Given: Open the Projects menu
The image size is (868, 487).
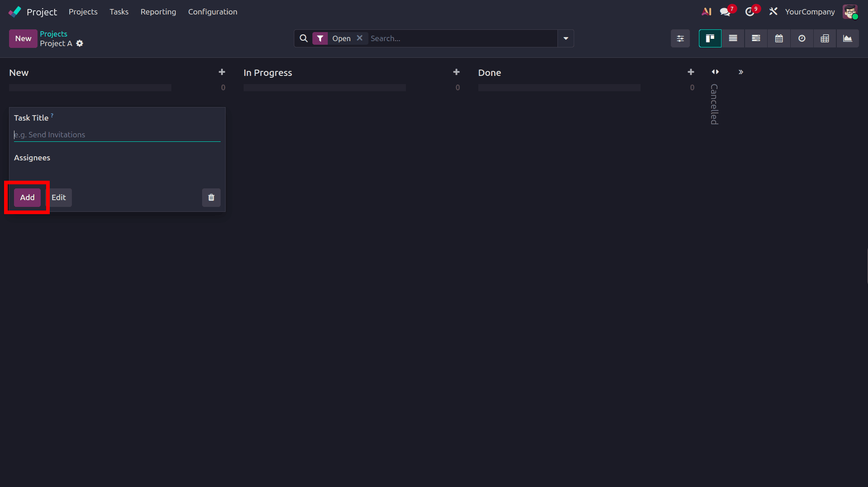Looking at the screenshot, I should [x=83, y=12].
